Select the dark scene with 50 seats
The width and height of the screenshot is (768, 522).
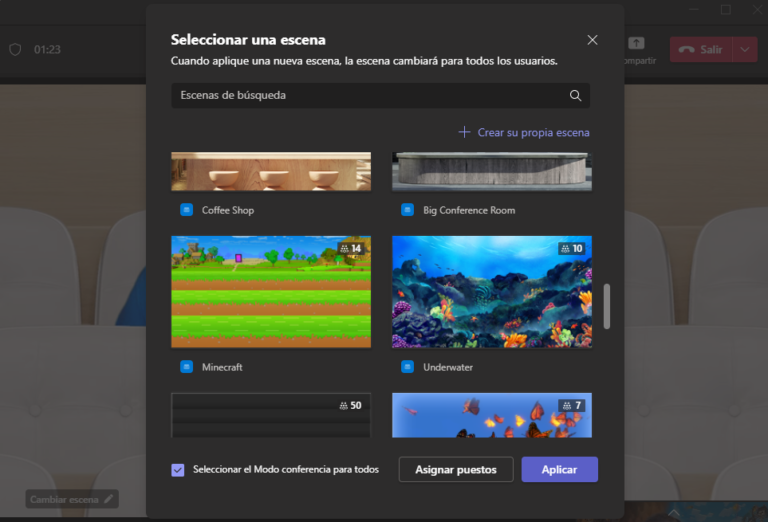[271, 415]
